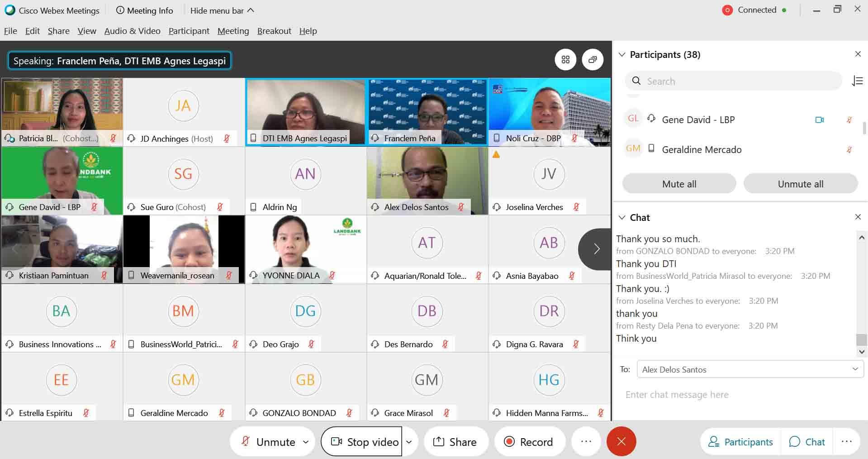Close the Chat panel

858,217
